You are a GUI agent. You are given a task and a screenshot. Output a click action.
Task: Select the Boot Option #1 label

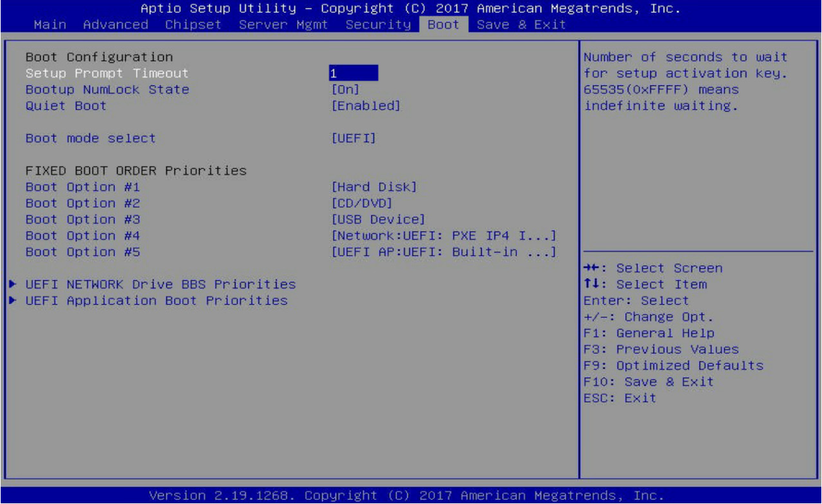82,187
